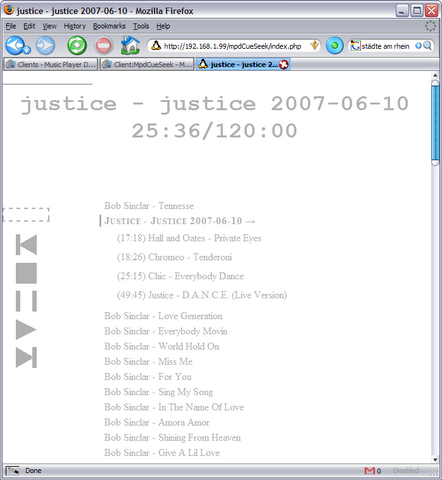Play Bob Sinclar - Everybody Movin
This screenshot has width=442, height=480.
pyautogui.click(x=166, y=331)
